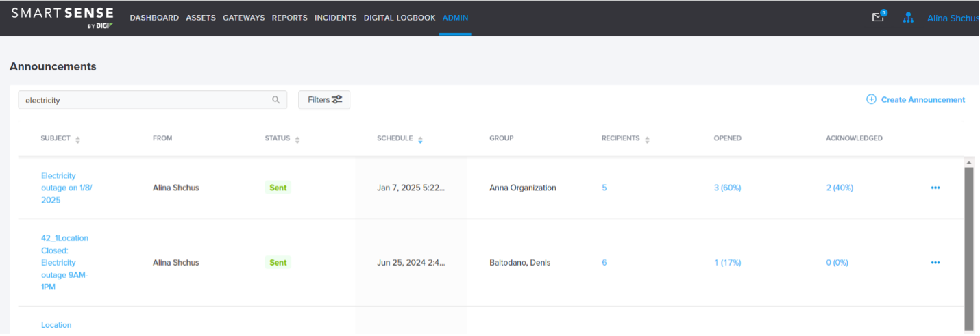
Task: Click the Opened column header
Action: (x=727, y=138)
